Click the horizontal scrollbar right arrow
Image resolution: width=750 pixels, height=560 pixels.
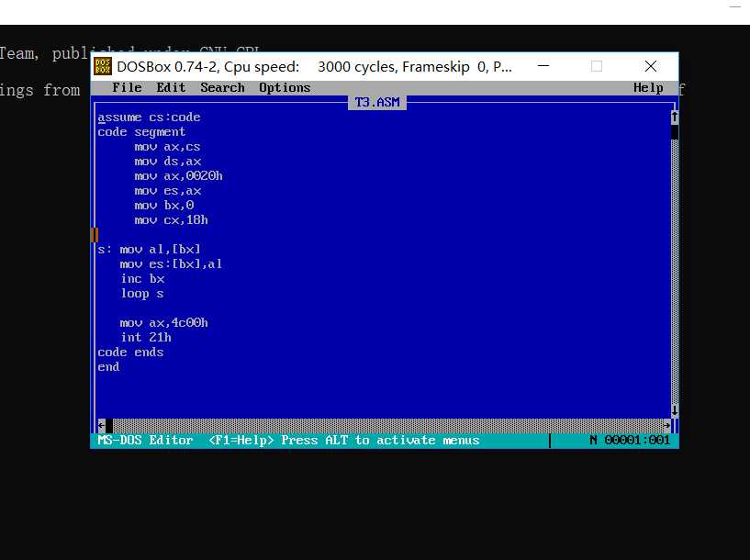point(666,425)
